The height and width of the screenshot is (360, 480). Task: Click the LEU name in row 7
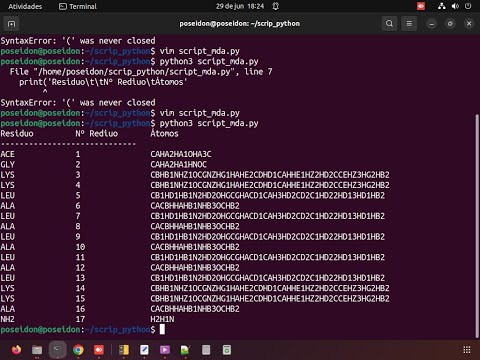7,216
